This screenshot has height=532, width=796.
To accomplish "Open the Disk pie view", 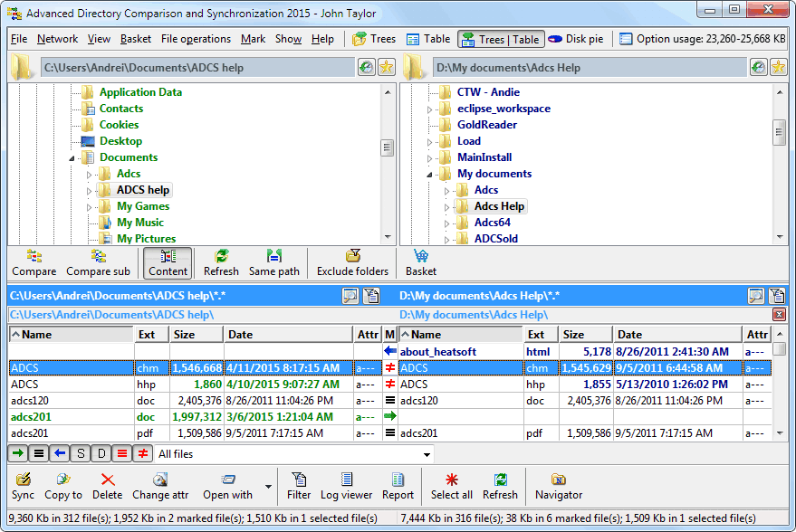I will (x=576, y=39).
